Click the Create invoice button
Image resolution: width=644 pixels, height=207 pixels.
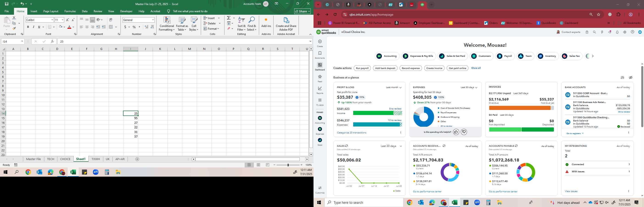coord(434,68)
